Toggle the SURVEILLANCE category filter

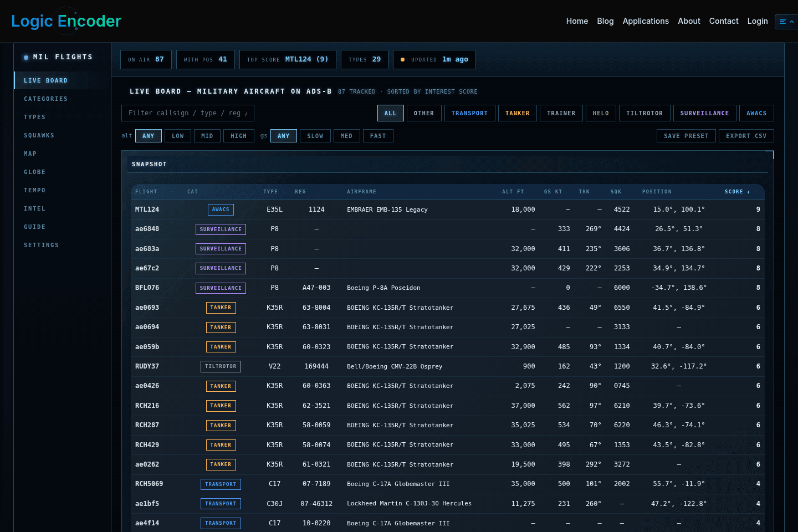click(704, 113)
